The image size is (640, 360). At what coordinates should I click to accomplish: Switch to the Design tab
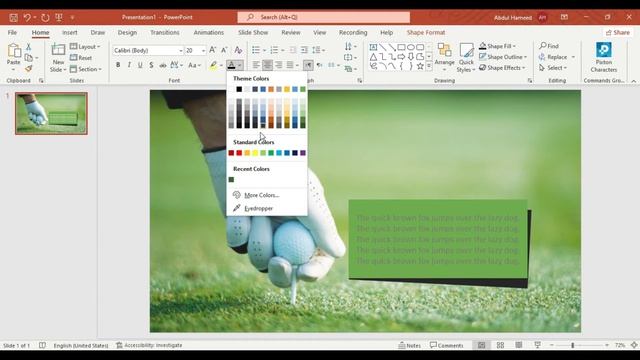(x=127, y=32)
